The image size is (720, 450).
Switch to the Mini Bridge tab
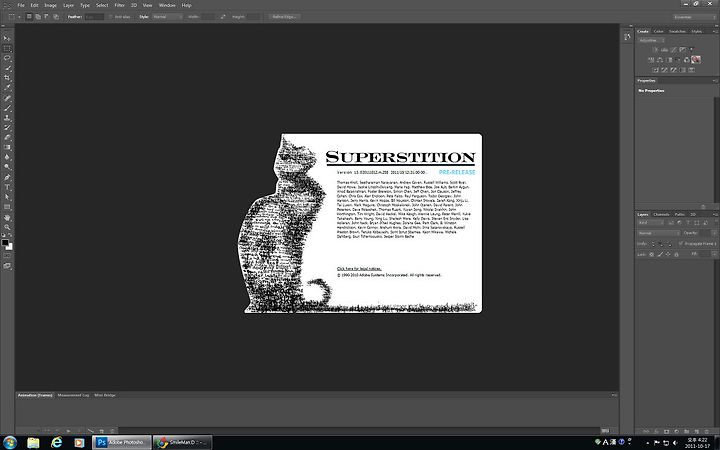[x=105, y=395]
